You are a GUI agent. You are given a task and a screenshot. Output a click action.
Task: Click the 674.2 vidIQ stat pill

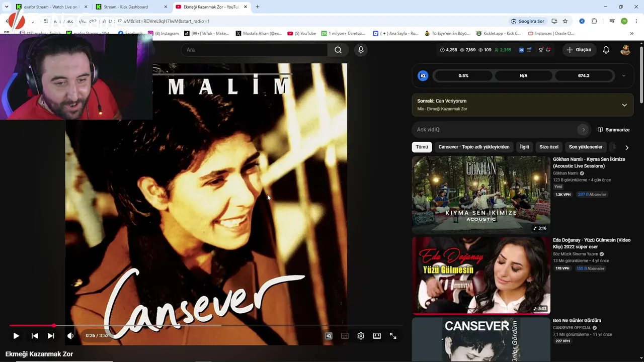point(584,75)
